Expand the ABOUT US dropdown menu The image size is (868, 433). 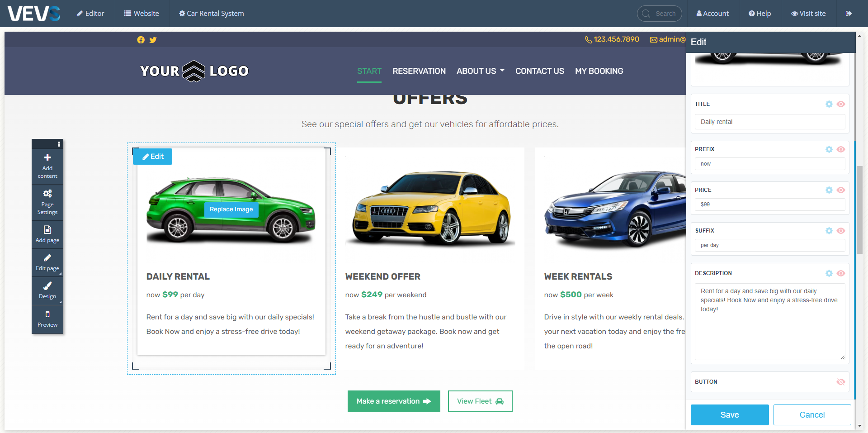(480, 71)
